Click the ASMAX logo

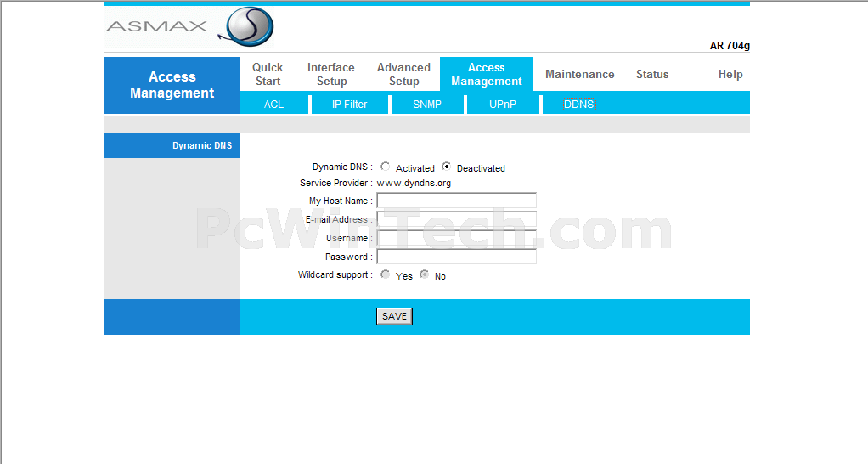coord(189,26)
